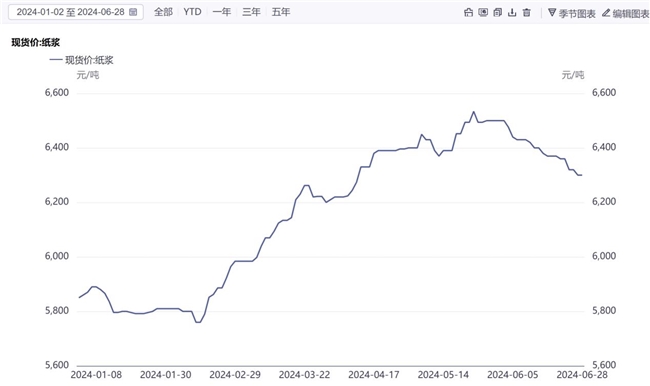Click x-axis label 2024-05-14
Image resolution: width=650 pixels, height=386 pixels.
coord(444,375)
